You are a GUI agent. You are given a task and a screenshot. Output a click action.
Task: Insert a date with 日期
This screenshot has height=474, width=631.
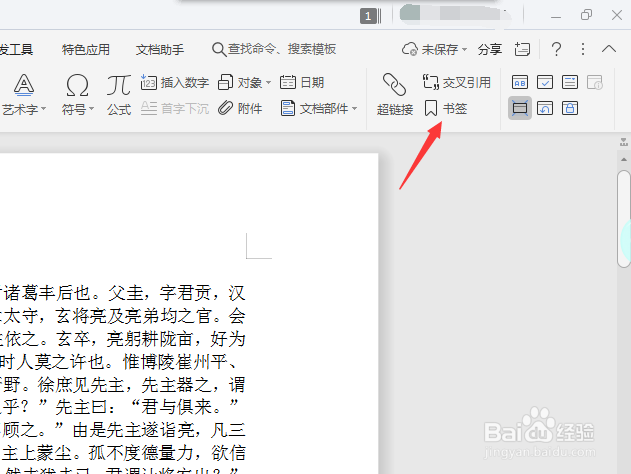(302, 82)
